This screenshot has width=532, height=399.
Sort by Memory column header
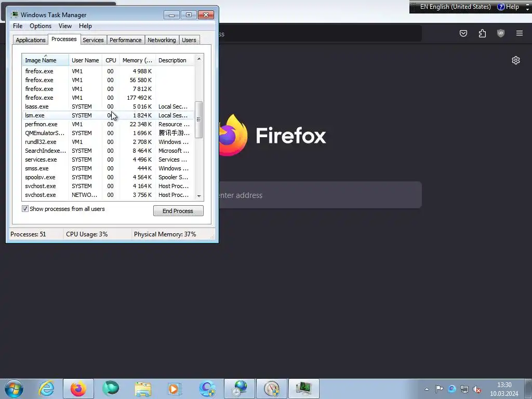(137, 60)
